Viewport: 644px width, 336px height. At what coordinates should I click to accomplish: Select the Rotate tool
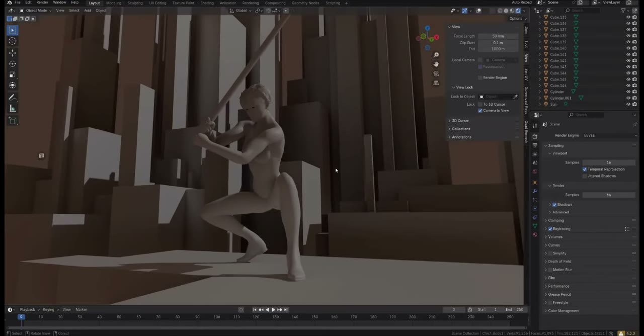click(x=13, y=63)
